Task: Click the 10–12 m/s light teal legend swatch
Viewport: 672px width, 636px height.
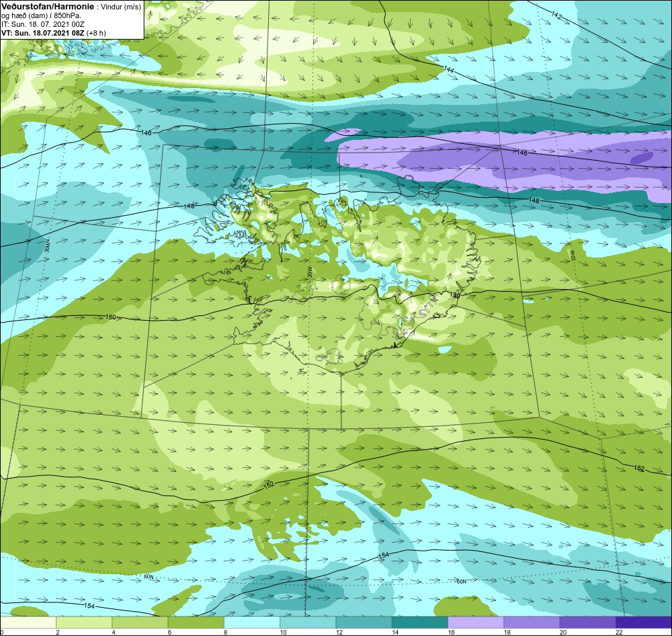Action: (308, 622)
